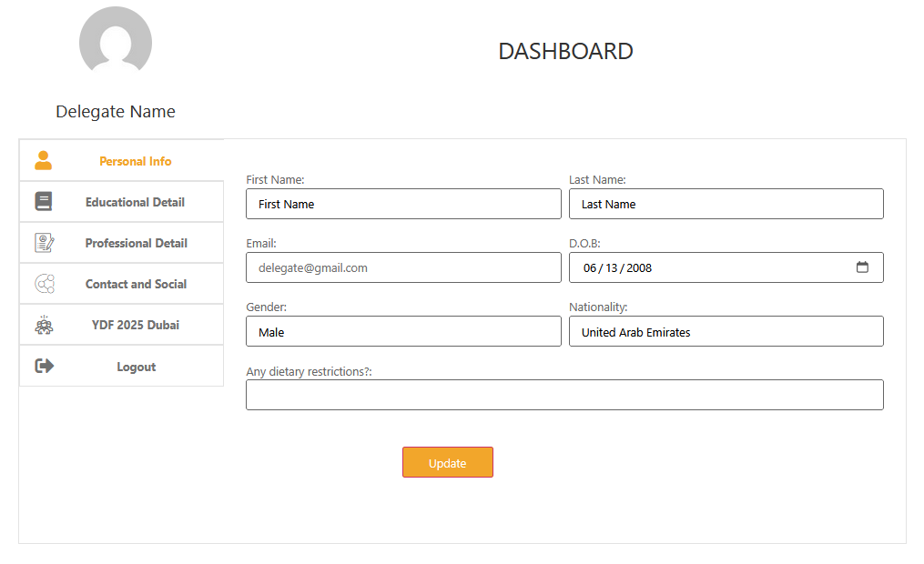Open the Personal Info tab

tap(121, 161)
